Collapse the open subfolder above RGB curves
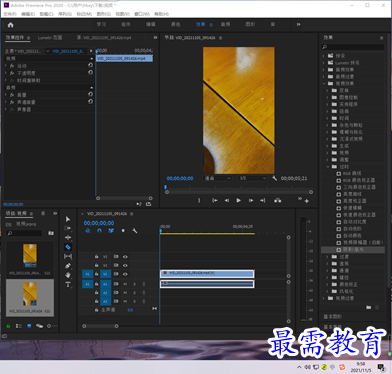Image resolution: width=392 pixels, height=374 pixels. (327, 166)
